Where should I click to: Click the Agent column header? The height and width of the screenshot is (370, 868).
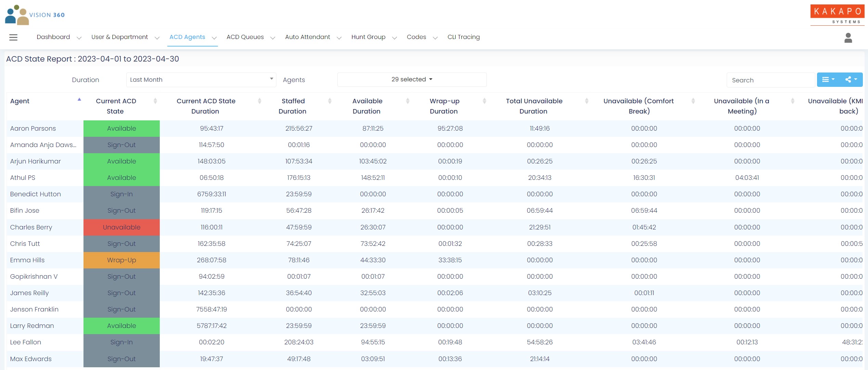coord(20,101)
